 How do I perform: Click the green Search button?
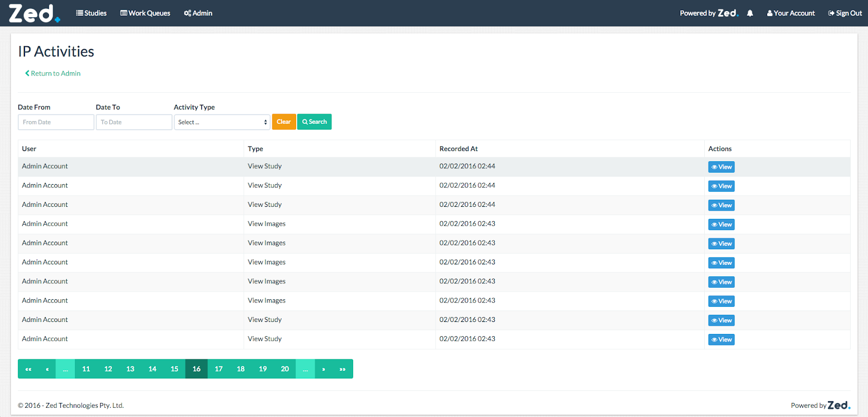tap(314, 122)
